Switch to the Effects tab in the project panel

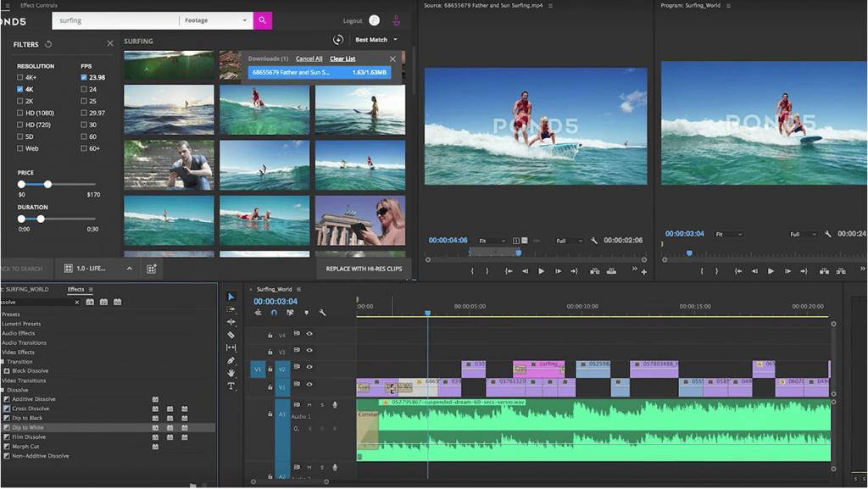tap(76, 289)
